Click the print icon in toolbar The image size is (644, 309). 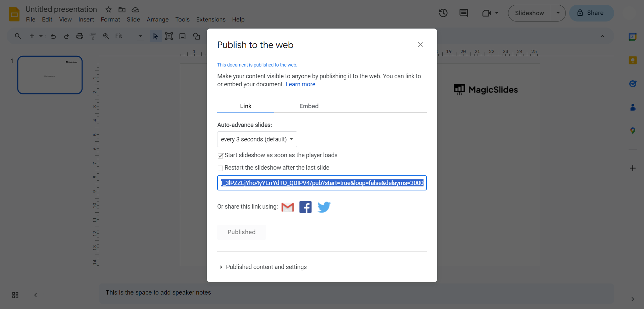tap(80, 36)
